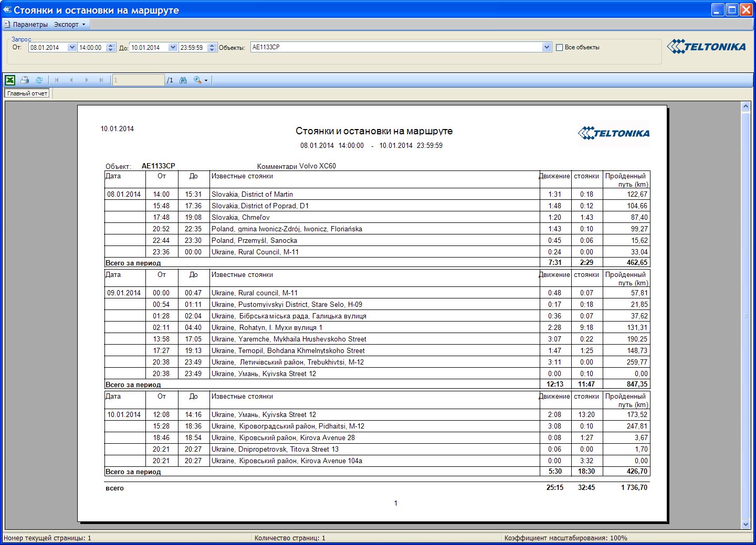Go to the next report page
Image resolution: width=756 pixels, height=545 pixels.
(x=87, y=80)
